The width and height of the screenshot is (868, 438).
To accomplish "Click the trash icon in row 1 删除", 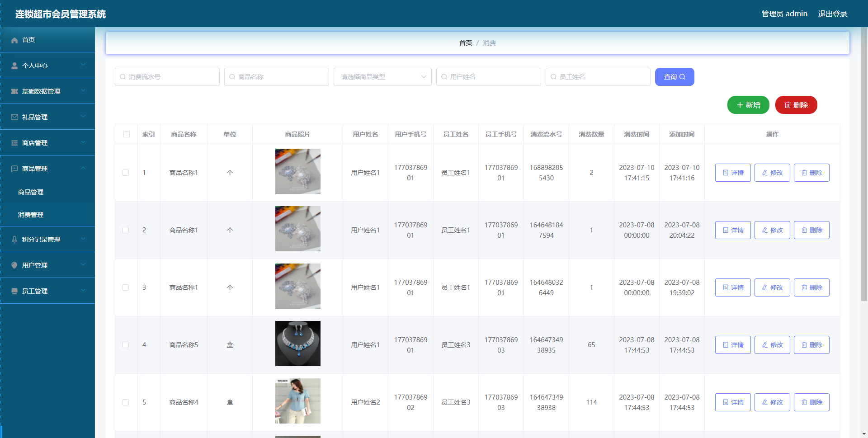I will tap(804, 173).
